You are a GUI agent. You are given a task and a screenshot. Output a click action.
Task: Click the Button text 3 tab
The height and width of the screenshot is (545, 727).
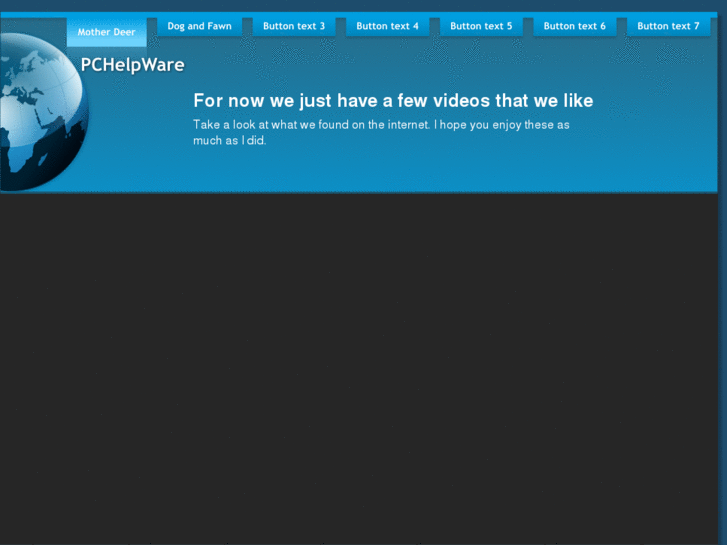[294, 26]
